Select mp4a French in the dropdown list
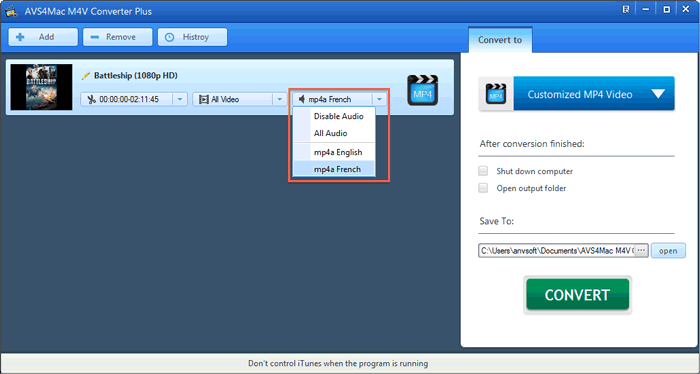This screenshot has width=700, height=374. [x=334, y=169]
